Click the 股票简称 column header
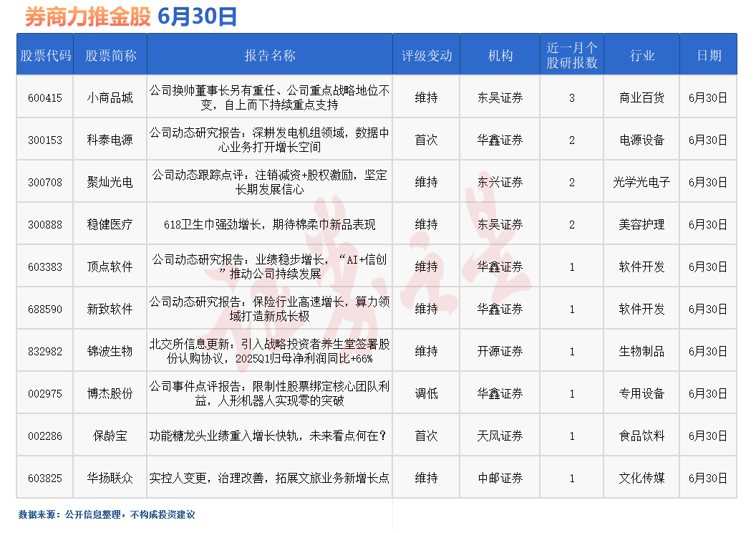 (110, 55)
